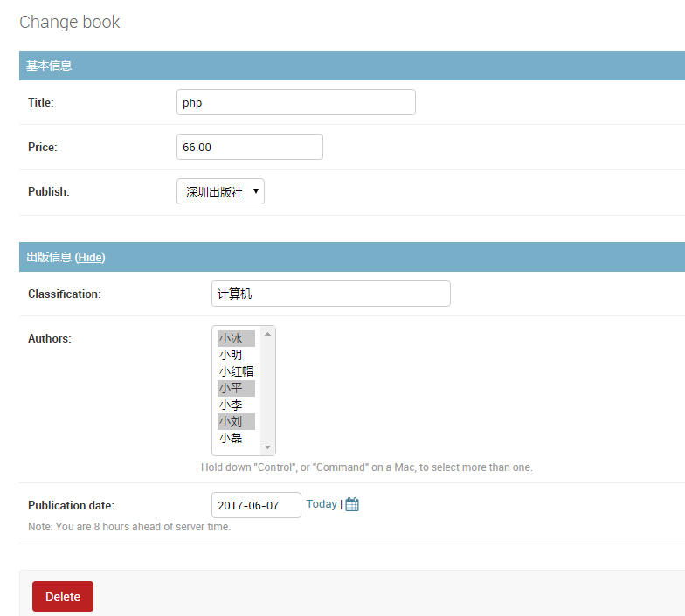Collapse 出版信息 section via Hide link
The height and width of the screenshot is (616, 685).
90,257
